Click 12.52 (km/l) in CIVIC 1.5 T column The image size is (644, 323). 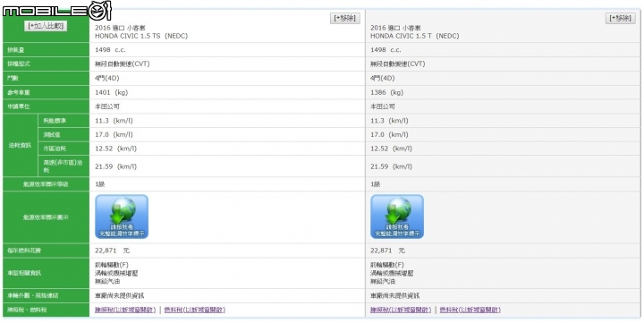(x=392, y=149)
